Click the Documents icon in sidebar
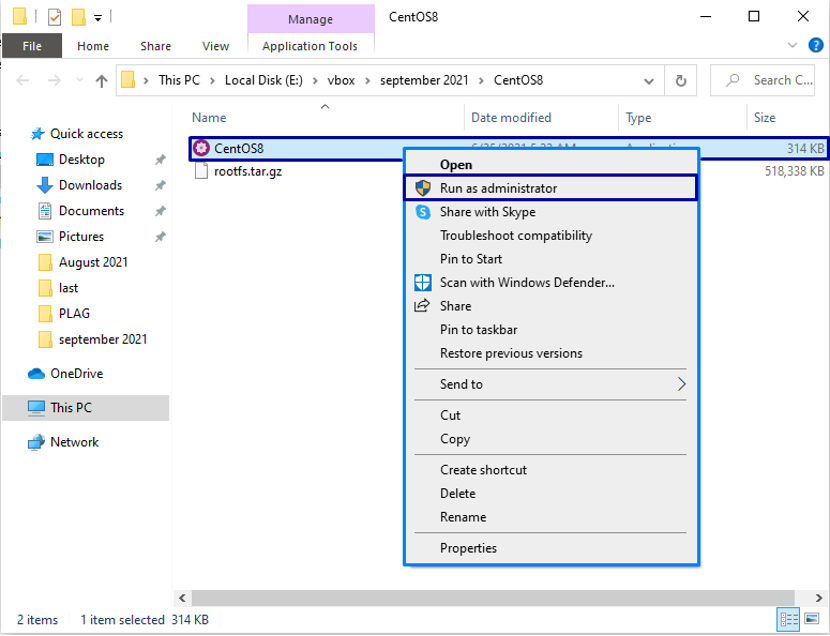 (45, 211)
